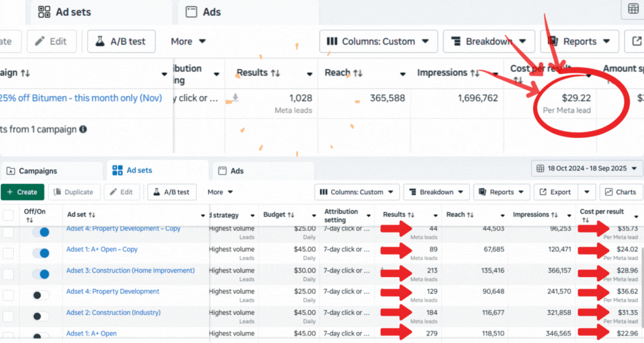The height and width of the screenshot is (343, 644).
Task: Tick the checkbox for Adset 1: A+ Open – Copy
Action: point(8,252)
